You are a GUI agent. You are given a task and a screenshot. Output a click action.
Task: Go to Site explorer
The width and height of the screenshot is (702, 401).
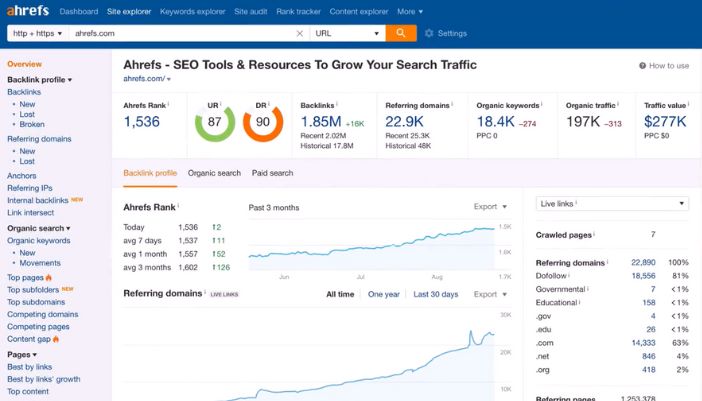(x=129, y=12)
